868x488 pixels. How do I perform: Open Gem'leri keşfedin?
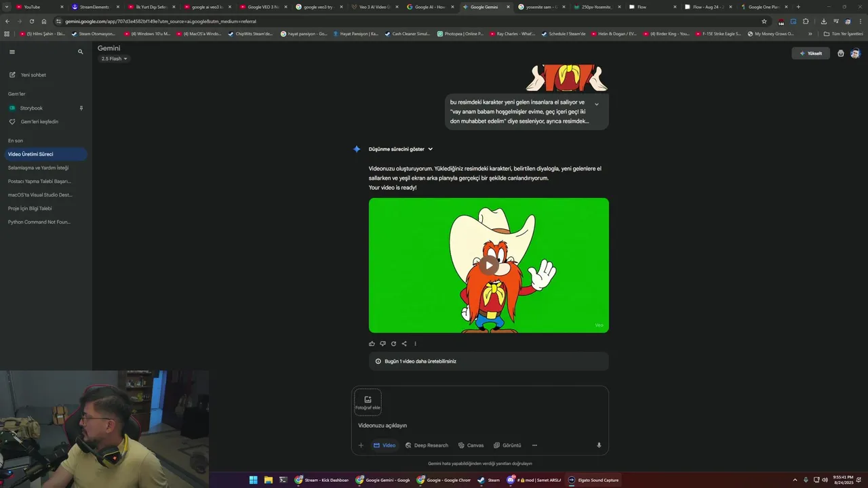(34, 121)
